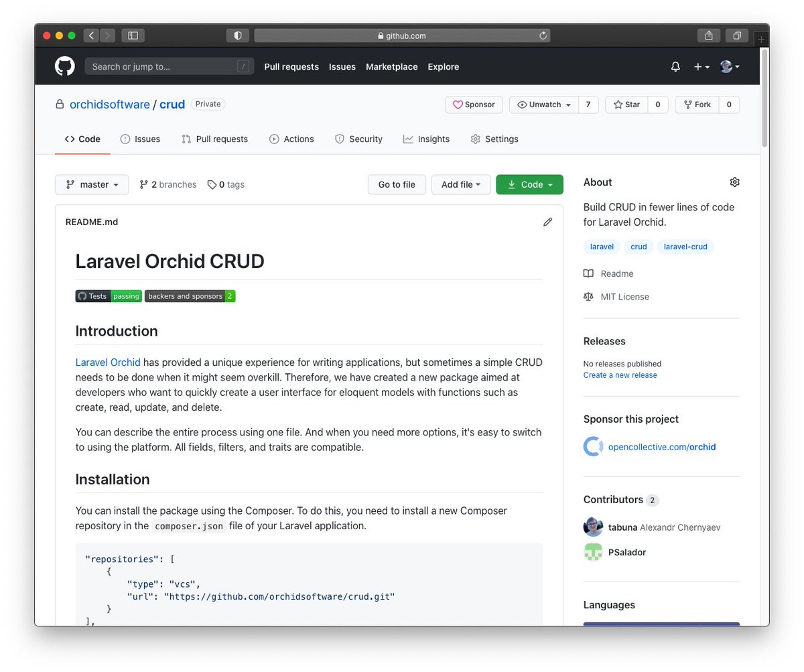This screenshot has height=672, width=804.
Task: Open tabuna contributor avatar
Action: pos(594,527)
